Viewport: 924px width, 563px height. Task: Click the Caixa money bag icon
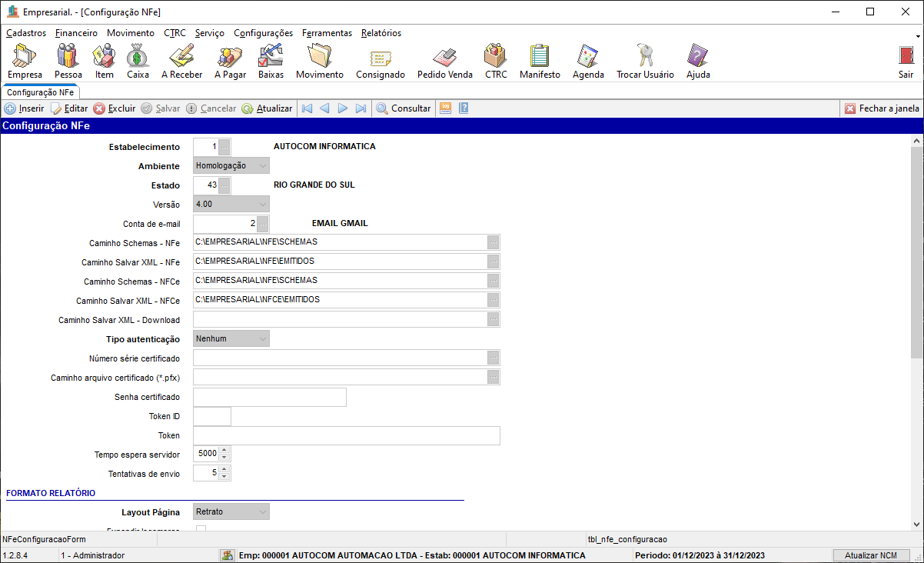pyautogui.click(x=138, y=61)
